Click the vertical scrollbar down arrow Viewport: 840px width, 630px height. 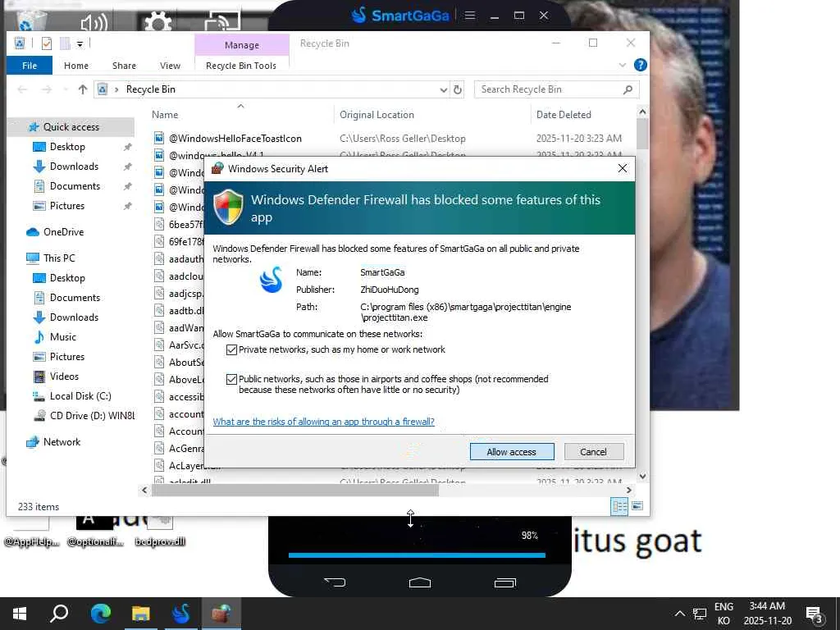pos(643,477)
